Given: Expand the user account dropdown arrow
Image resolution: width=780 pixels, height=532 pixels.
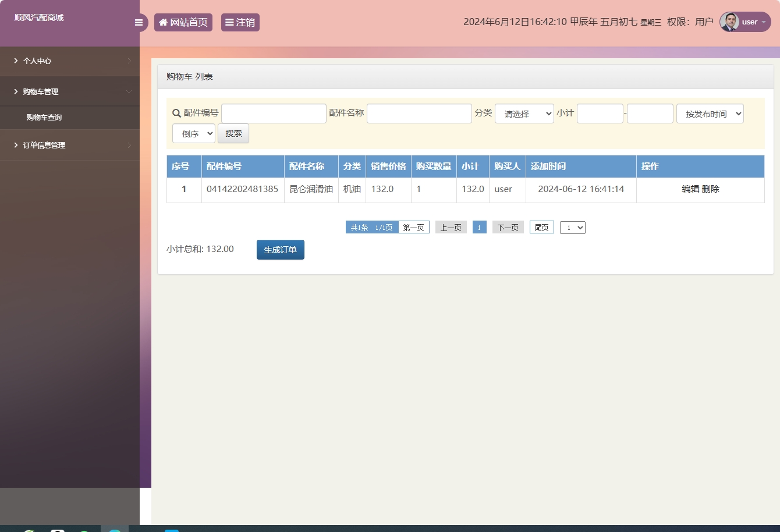Looking at the screenshot, I should point(764,22).
